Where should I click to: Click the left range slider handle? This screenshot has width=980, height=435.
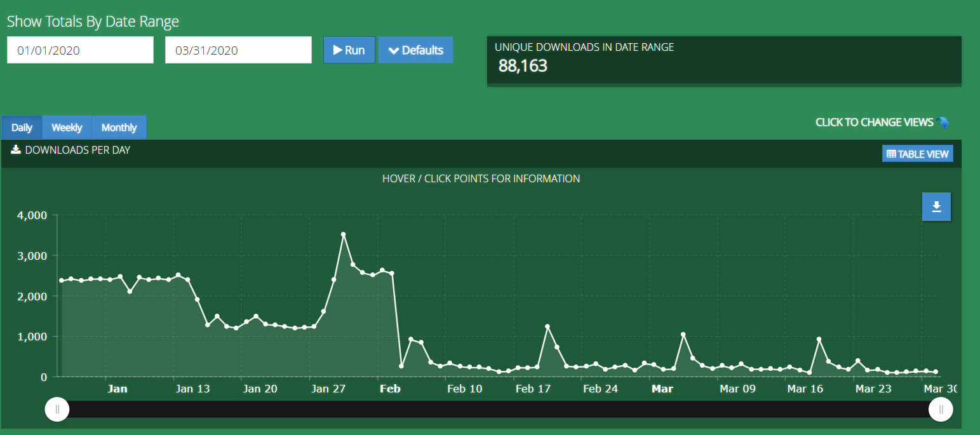coord(57,410)
